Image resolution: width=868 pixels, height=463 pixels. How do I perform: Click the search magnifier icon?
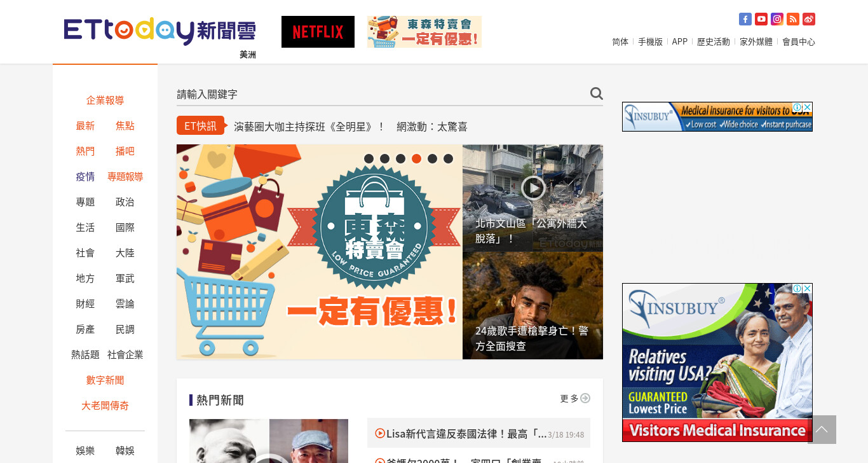tap(596, 93)
